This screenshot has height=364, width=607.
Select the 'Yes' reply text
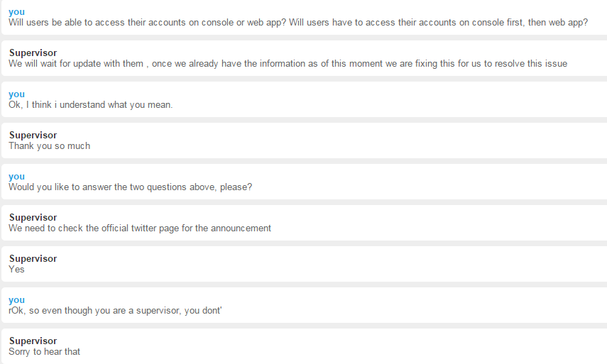(x=16, y=269)
